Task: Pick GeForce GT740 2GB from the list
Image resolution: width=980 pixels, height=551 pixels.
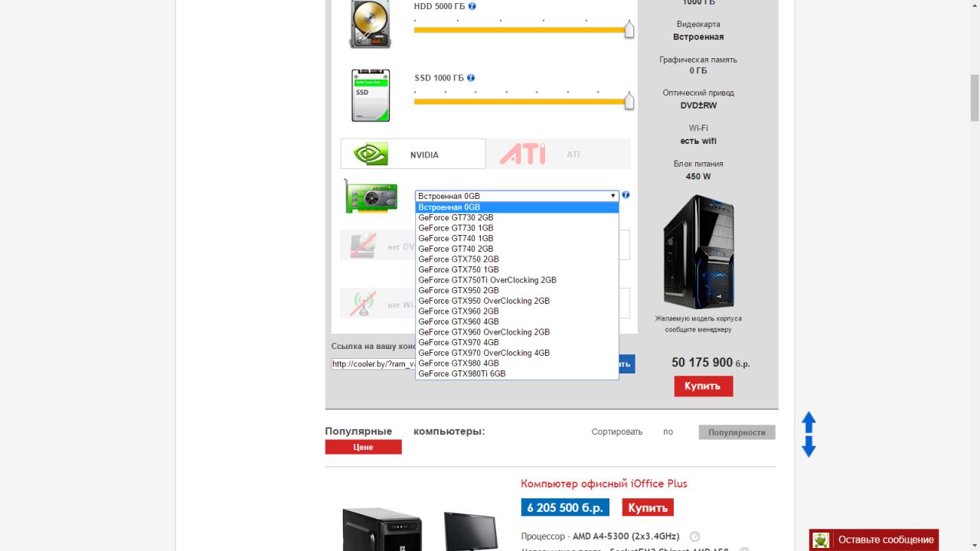Action: 517,249
